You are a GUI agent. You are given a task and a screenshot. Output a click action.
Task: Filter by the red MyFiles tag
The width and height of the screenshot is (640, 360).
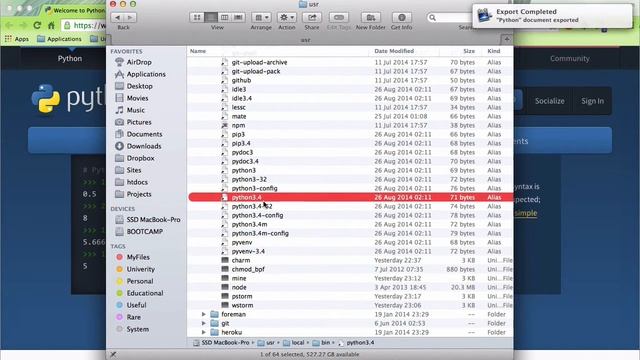138,257
